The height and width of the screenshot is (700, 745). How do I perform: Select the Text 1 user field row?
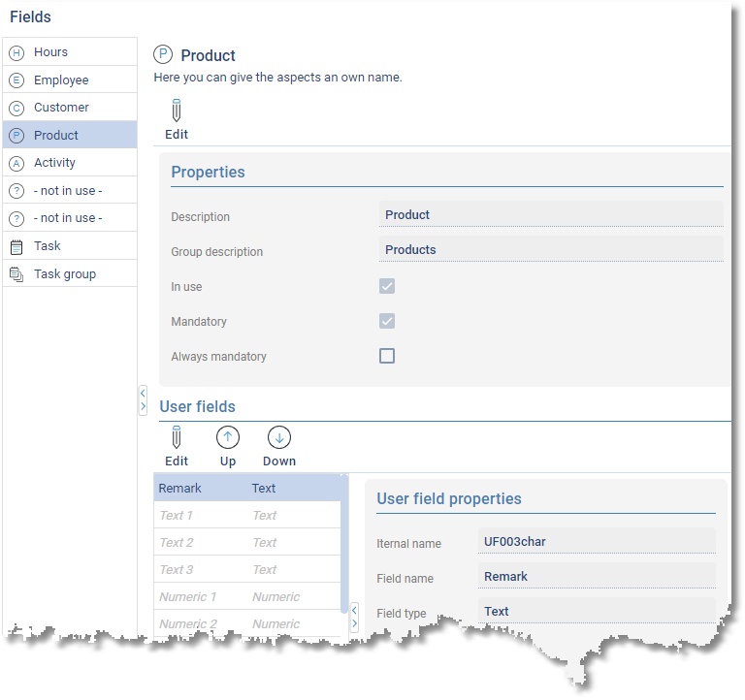[x=247, y=515]
